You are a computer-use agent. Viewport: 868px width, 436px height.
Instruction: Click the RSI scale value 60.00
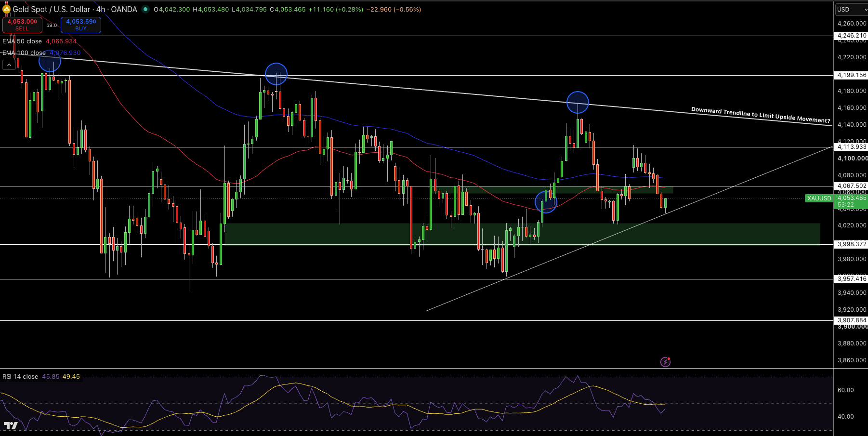[846, 390]
